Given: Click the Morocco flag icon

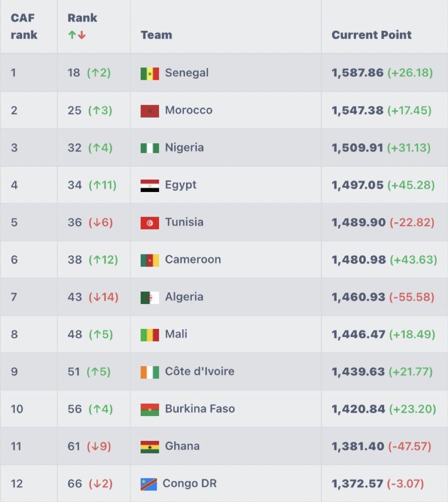Looking at the screenshot, I should 150,111.
